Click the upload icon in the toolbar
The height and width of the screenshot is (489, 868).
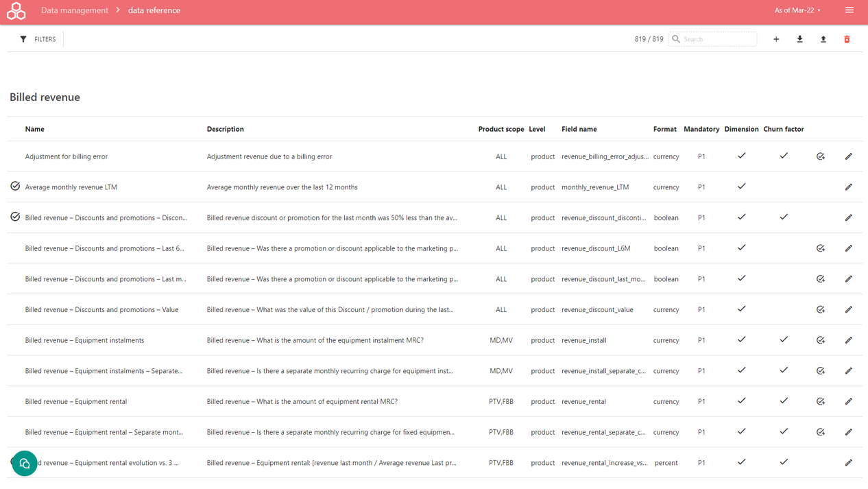click(x=823, y=40)
